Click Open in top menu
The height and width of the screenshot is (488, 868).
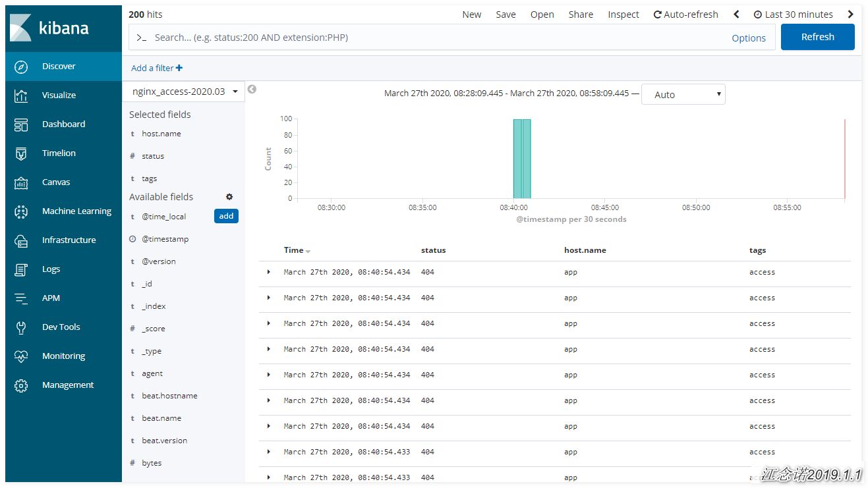542,14
